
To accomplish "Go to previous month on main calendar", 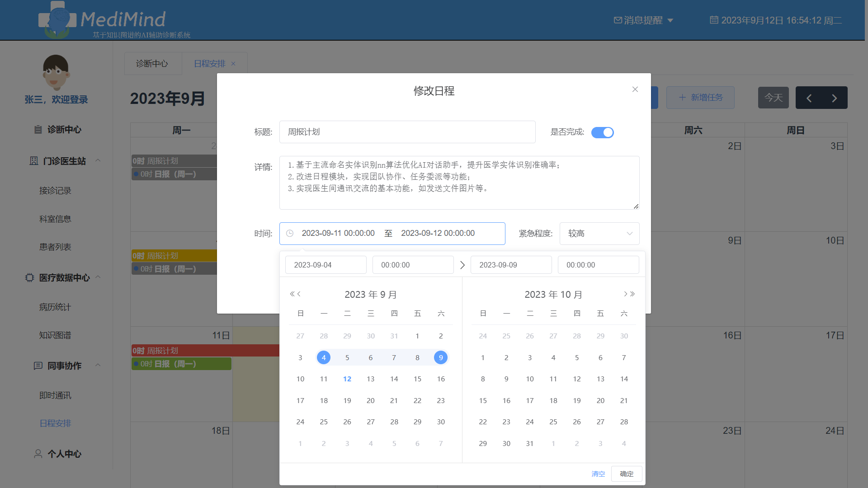I will tap(809, 98).
